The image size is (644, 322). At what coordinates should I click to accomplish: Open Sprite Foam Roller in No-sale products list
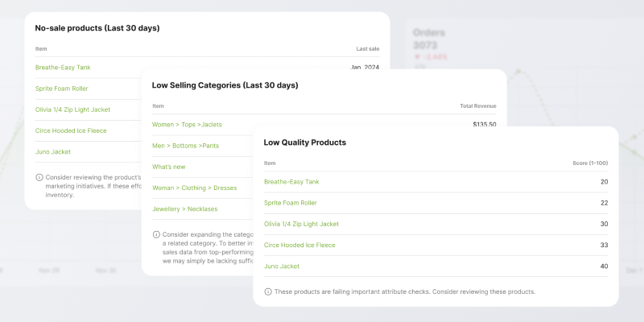click(x=62, y=89)
